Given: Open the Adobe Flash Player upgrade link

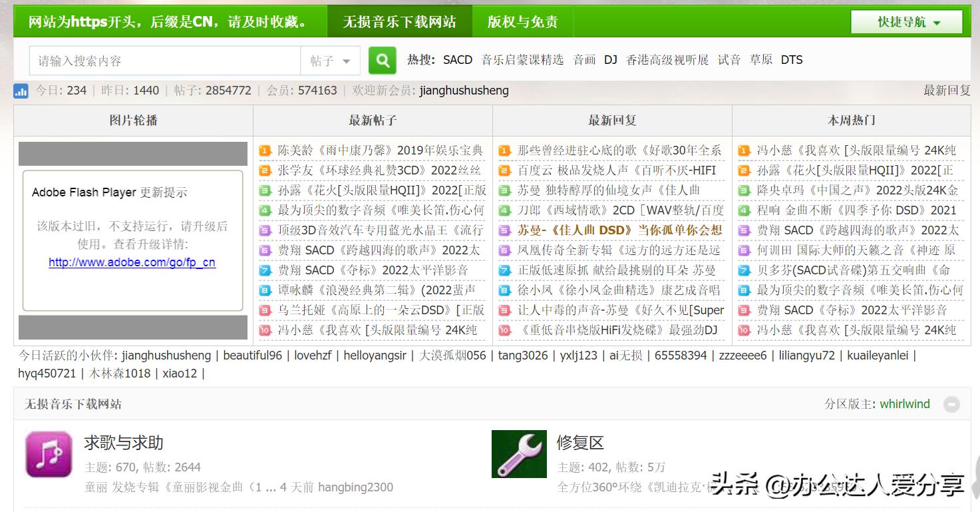Looking at the screenshot, I should coord(132,262).
